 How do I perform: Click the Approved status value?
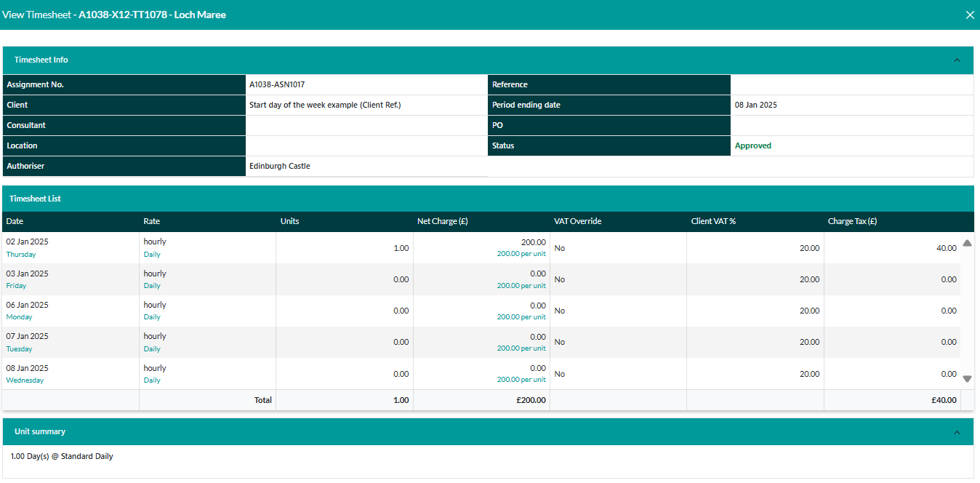pyautogui.click(x=753, y=145)
